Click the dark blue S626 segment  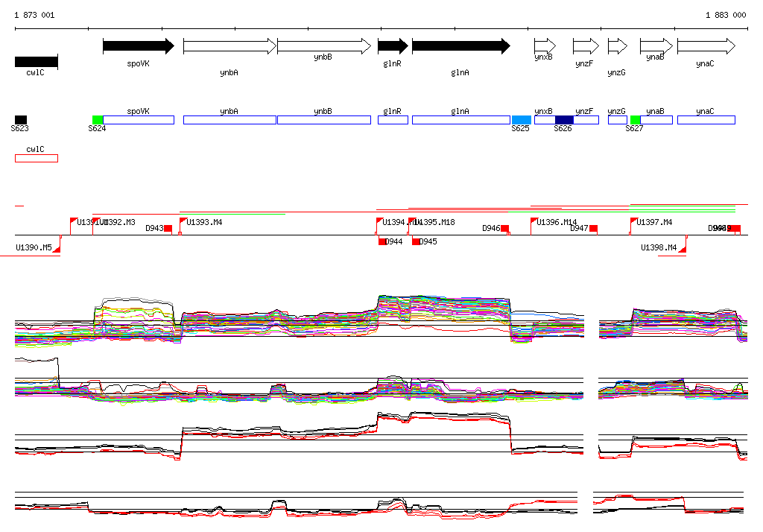point(564,120)
